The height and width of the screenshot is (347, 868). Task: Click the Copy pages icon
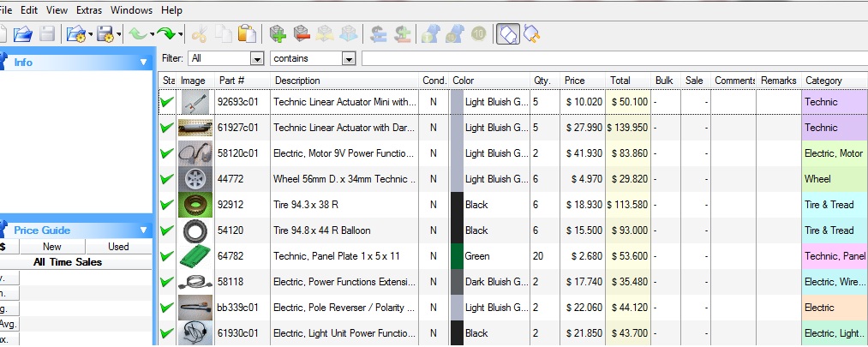tap(224, 34)
